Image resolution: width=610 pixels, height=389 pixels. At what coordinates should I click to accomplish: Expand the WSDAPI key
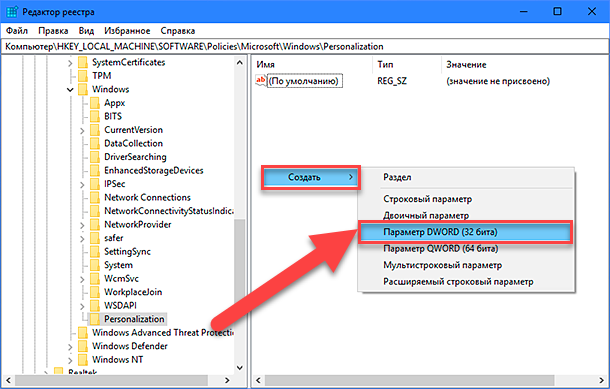point(82,306)
